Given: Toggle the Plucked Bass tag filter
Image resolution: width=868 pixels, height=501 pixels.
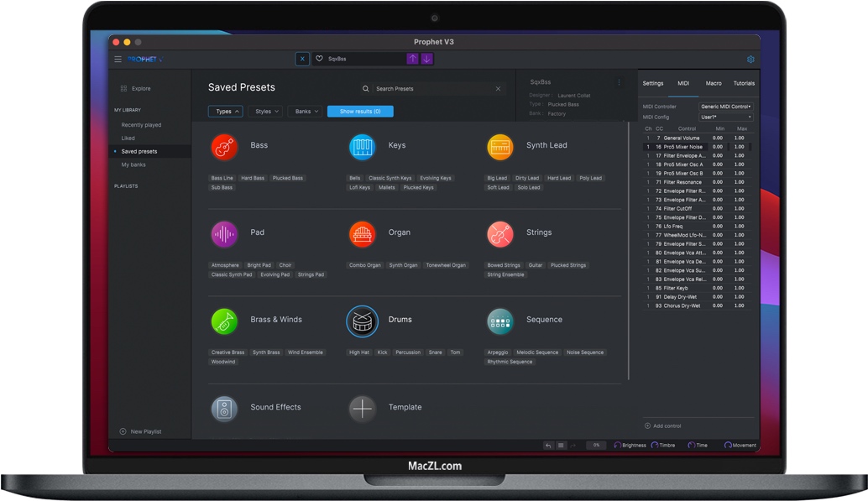Looking at the screenshot, I should [x=287, y=179].
